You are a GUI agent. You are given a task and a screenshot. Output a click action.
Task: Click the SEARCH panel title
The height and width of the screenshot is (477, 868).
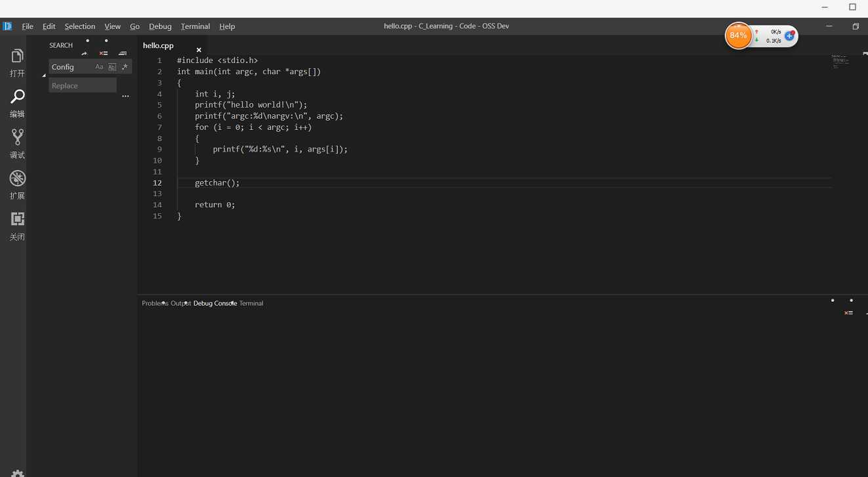(x=61, y=45)
